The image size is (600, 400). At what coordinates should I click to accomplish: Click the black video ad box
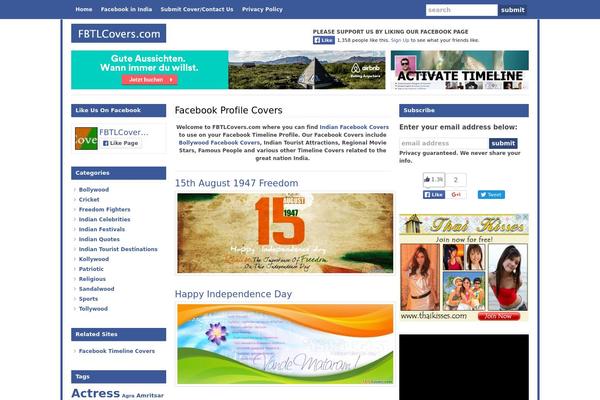pos(464,367)
